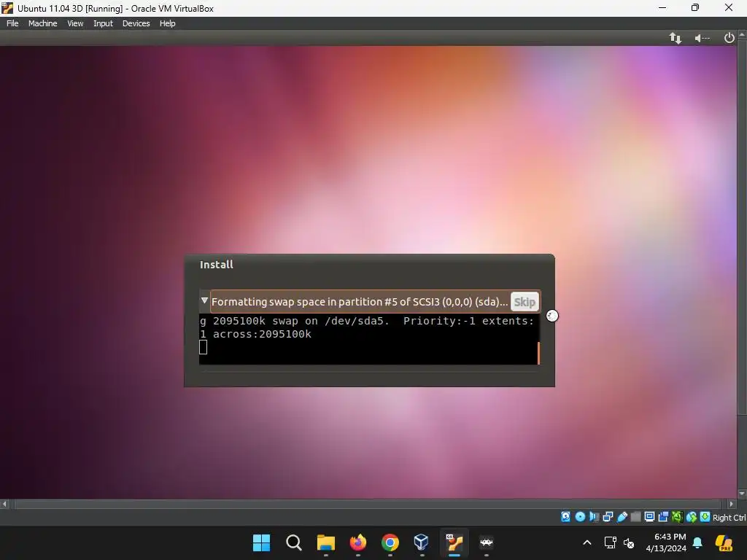Click the USB devices status icon
747x560 pixels.
[622, 517]
